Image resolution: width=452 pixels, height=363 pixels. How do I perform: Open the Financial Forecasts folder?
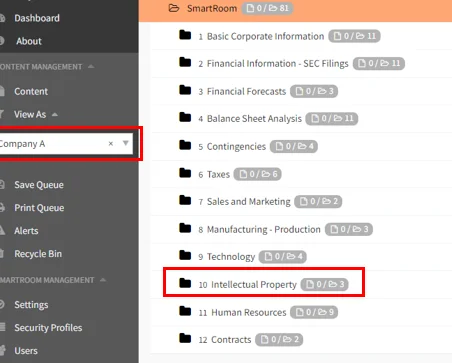[x=246, y=91]
